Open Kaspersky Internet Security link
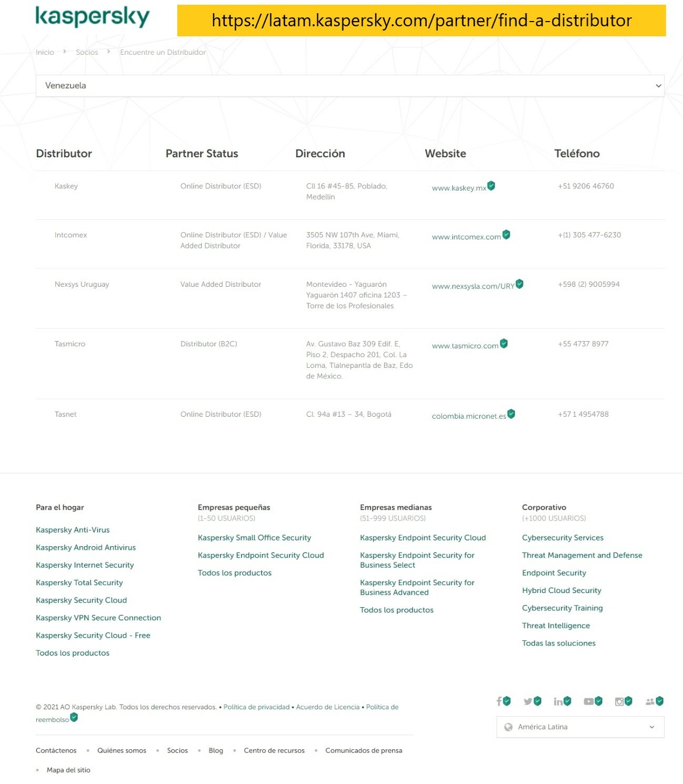Screen dimensions: 683x784 [85, 565]
